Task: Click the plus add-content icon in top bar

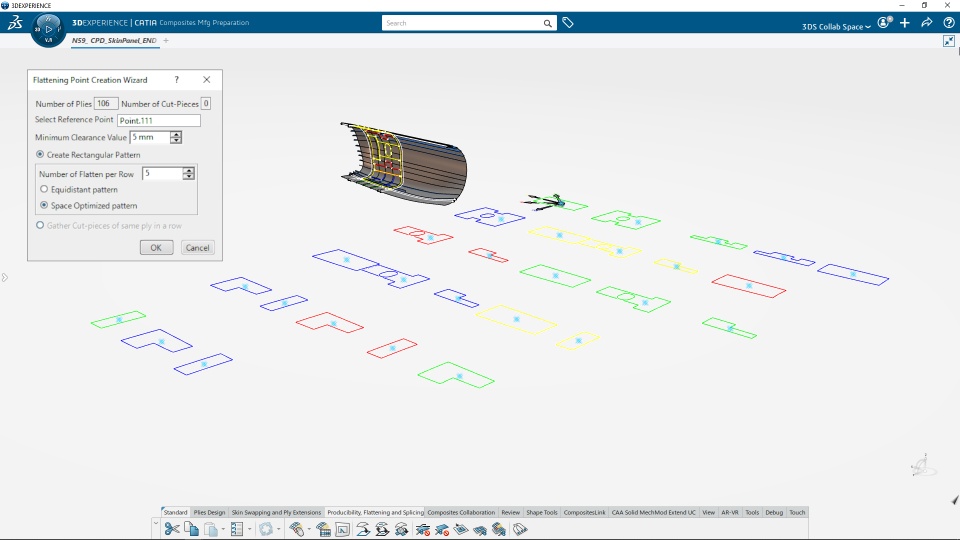Action: click(905, 23)
